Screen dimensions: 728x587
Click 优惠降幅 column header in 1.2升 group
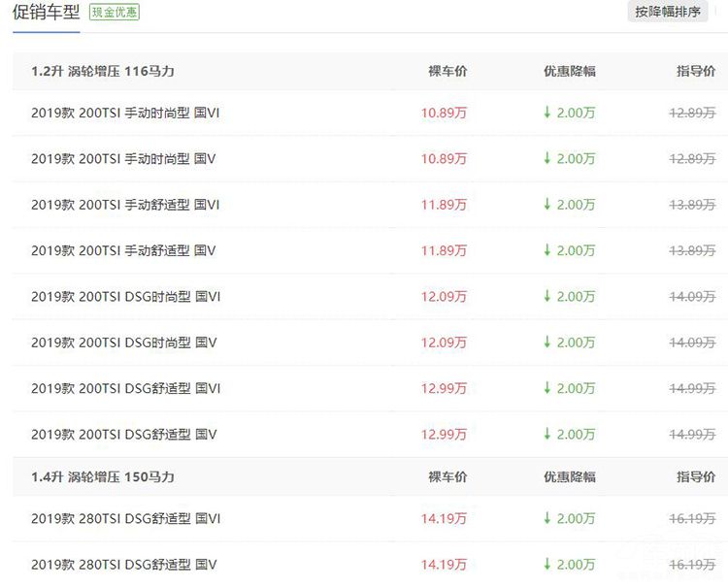pos(570,71)
